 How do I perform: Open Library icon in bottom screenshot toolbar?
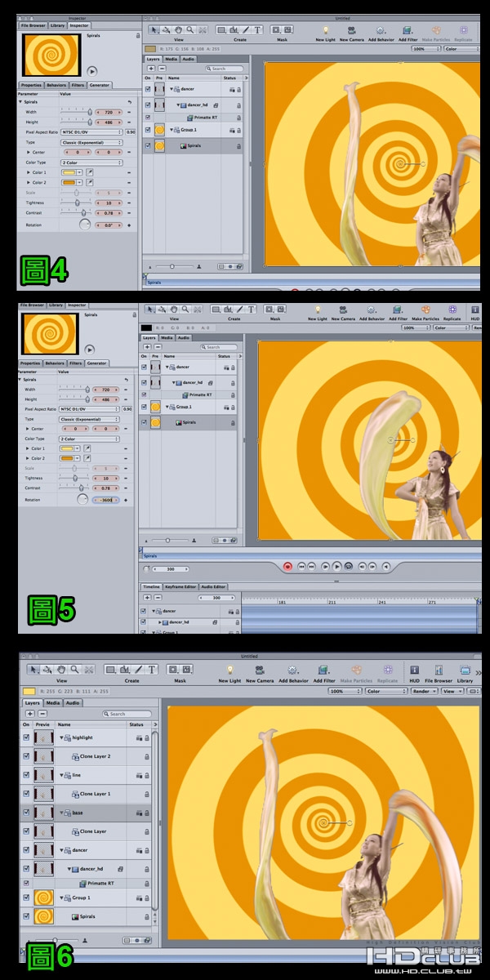click(x=465, y=669)
